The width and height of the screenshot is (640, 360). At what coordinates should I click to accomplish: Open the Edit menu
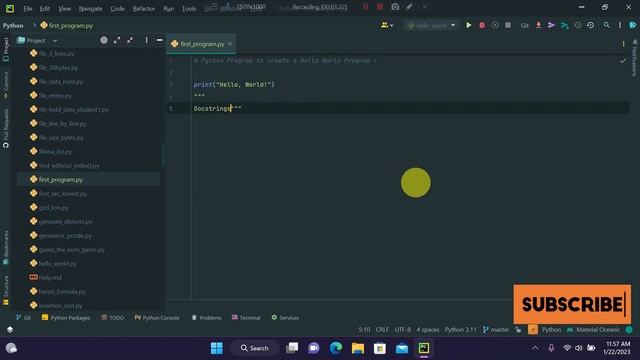pos(45,8)
